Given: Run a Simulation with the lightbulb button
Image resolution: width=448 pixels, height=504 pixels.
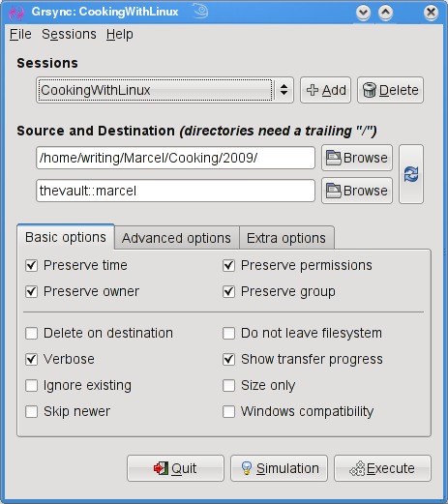Looking at the screenshot, I should tap(279, 468).
